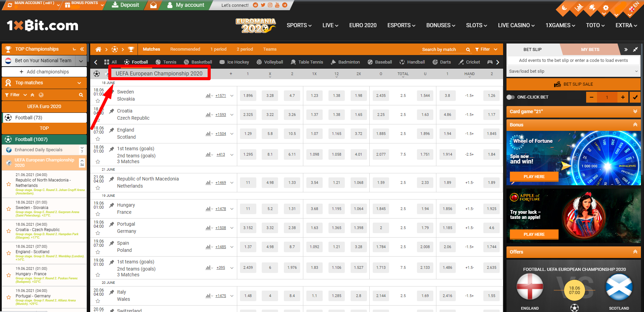Collapse the Bonus panel
Screen dimensions: 644x312
(x=635, y=125)
